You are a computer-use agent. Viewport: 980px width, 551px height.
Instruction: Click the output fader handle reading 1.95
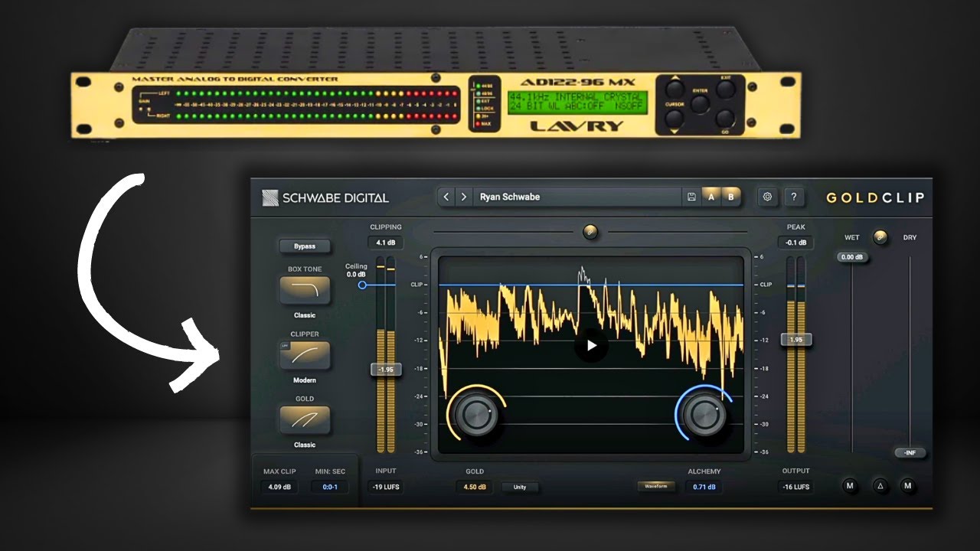coord(796,339)
